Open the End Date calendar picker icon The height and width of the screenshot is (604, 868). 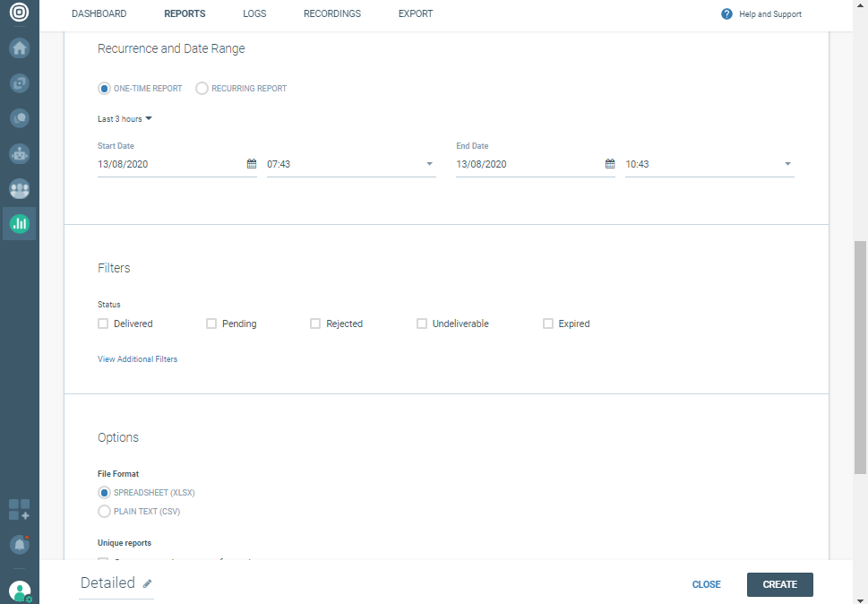pyautogui.click(x=610, y=164)
